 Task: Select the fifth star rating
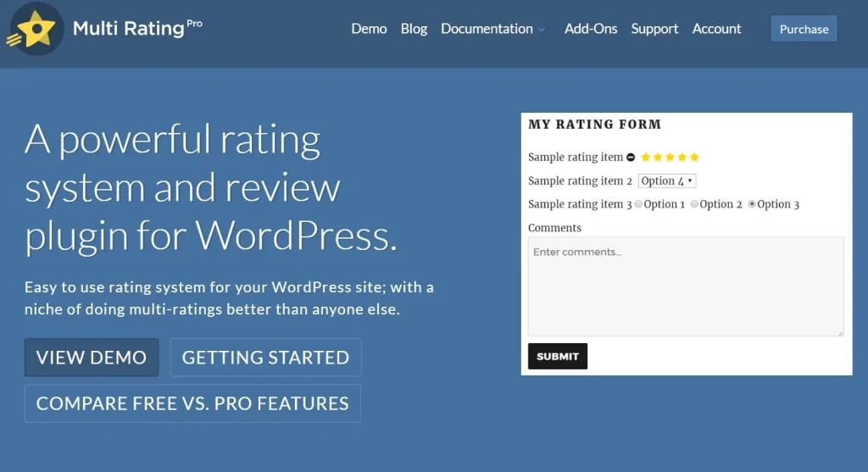point(694,158)
